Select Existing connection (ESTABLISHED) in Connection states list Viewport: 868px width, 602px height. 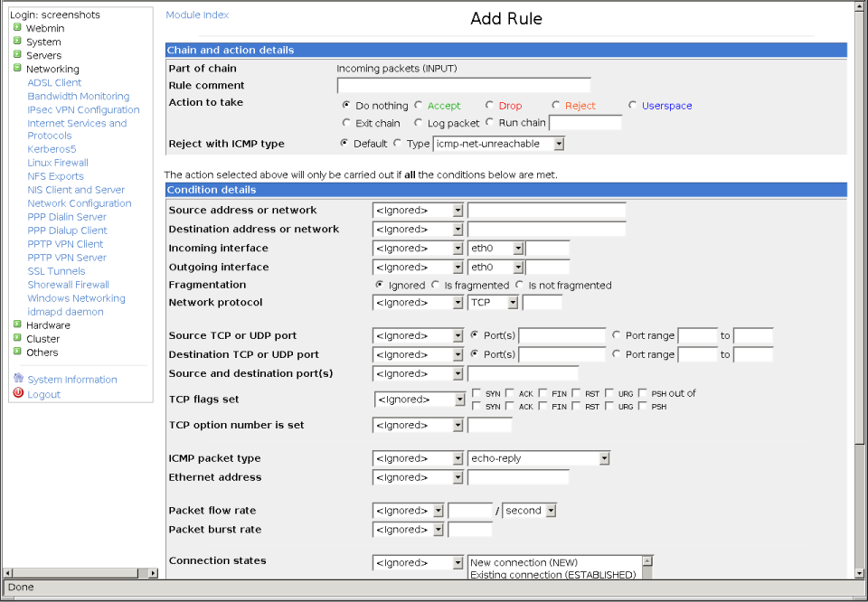[554, 575]
